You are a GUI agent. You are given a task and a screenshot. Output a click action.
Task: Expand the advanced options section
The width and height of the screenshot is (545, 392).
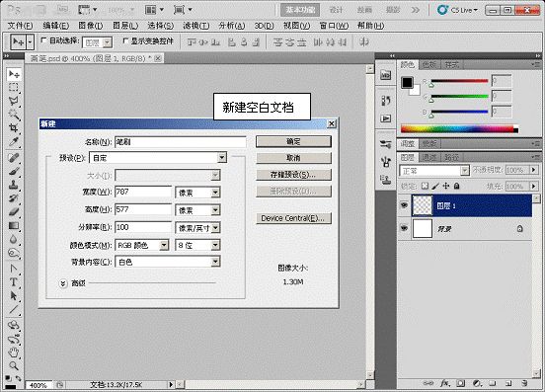[63, 283]
